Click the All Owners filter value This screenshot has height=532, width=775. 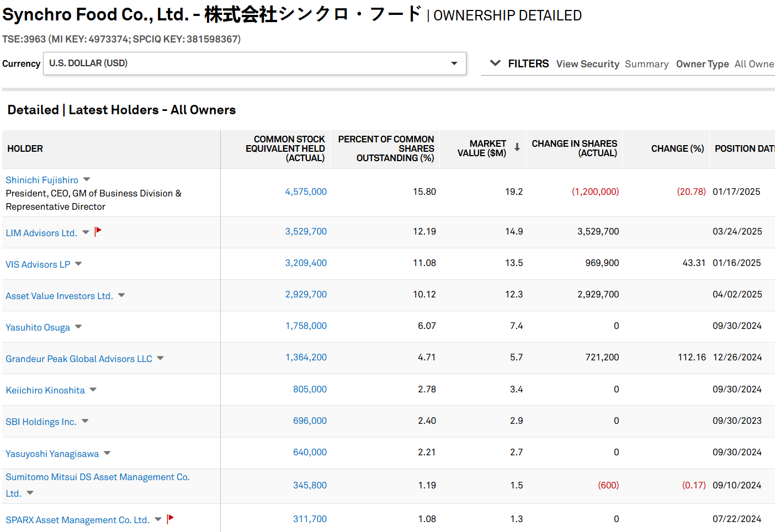[x=755, y=64]
